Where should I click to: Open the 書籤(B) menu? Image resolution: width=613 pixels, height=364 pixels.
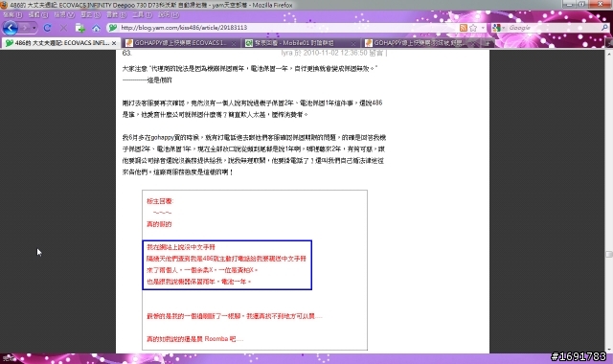coord(116,15)
